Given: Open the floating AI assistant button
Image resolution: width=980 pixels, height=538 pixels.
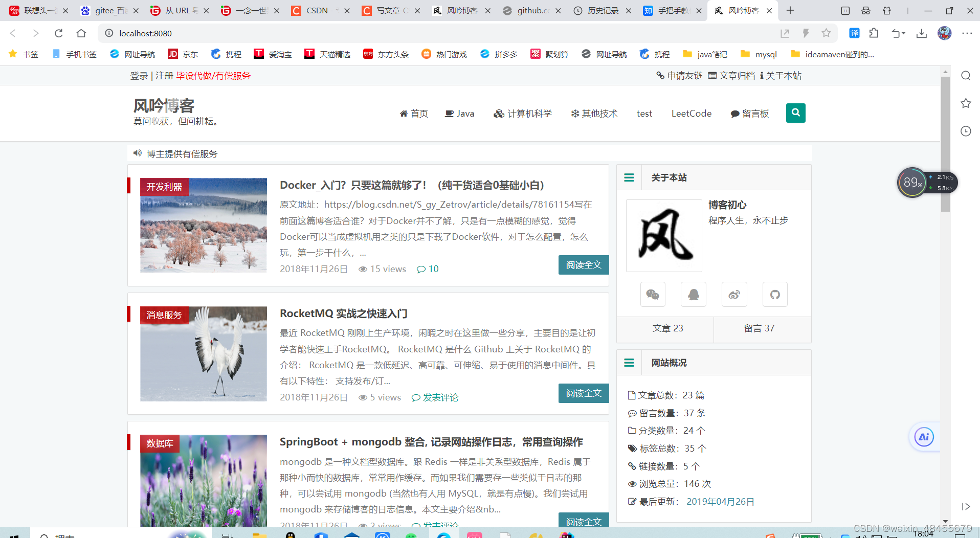Looking at the screenshot, I should (x=924, y=437).
